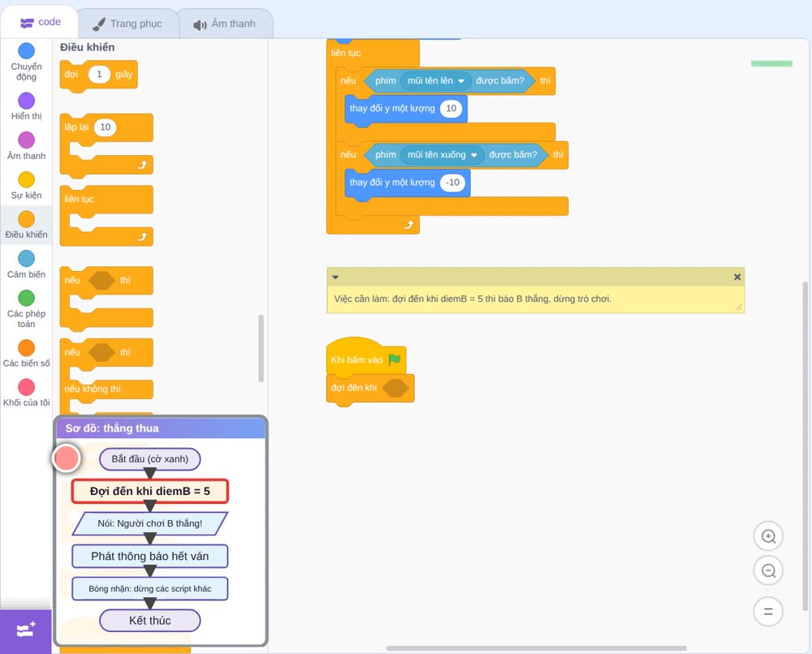The image size is (812, 654).
Task: Open the Các biến số category
Action: point(26,354)
